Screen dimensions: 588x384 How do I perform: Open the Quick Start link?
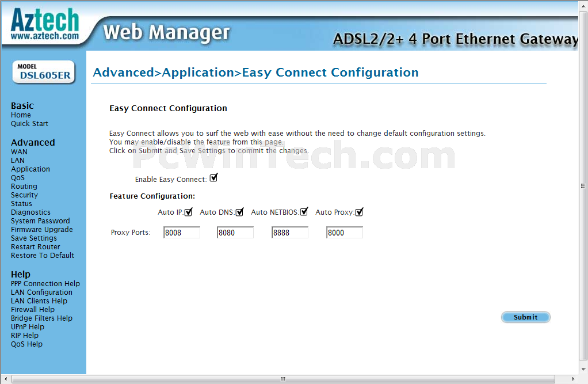pyautogui.click(x=29, y=124)
